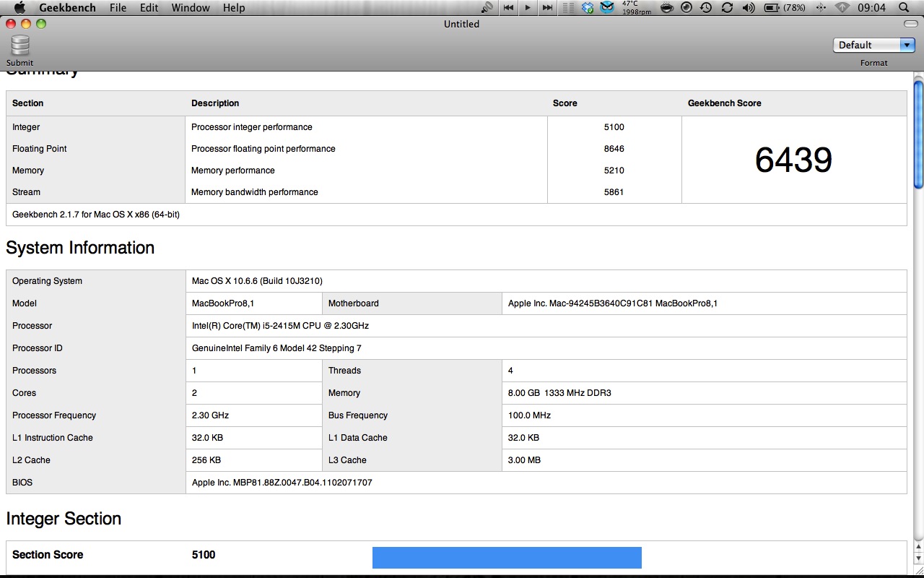The height and width of the screenshot is (578, 924).
Task: Click the Stream score 5861
Action: click(x=614, y=192)
